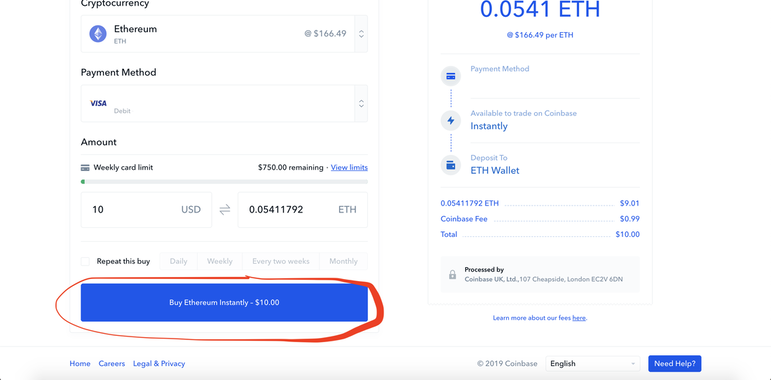Image resolution: width=771 pixels, height=380 pixels.
Task: Click the Ethereum logo icon
Action: point(98,34)
